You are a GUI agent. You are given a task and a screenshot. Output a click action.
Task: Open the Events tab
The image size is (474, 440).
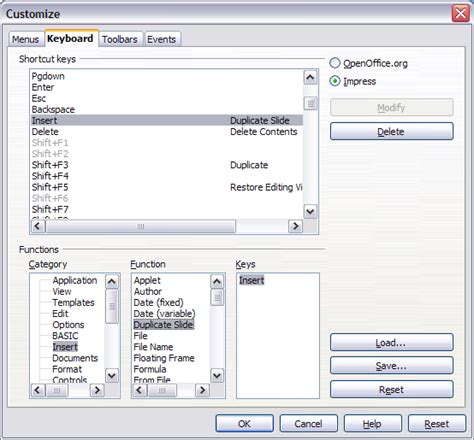162,39
